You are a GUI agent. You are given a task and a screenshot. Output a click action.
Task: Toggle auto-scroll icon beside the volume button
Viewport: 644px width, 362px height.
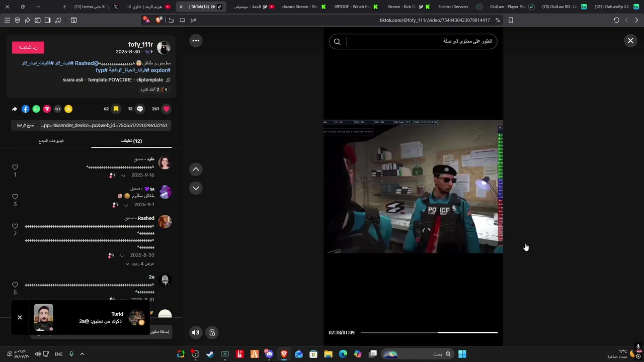coord(212,332)
